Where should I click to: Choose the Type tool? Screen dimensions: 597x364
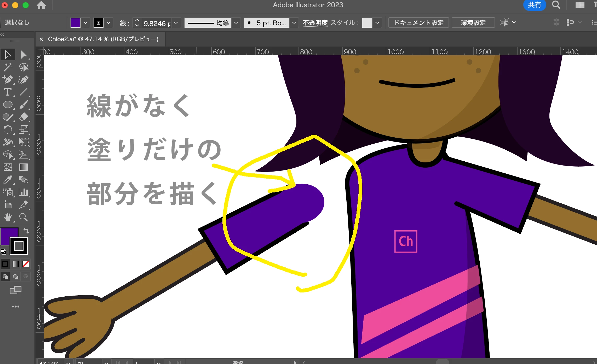(x=8, y=92)
